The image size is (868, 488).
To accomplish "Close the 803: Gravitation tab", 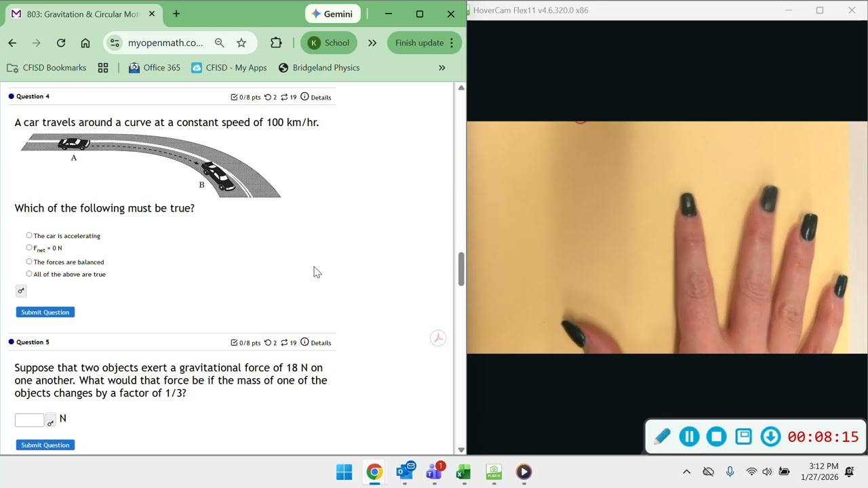I will click(152, 14).
